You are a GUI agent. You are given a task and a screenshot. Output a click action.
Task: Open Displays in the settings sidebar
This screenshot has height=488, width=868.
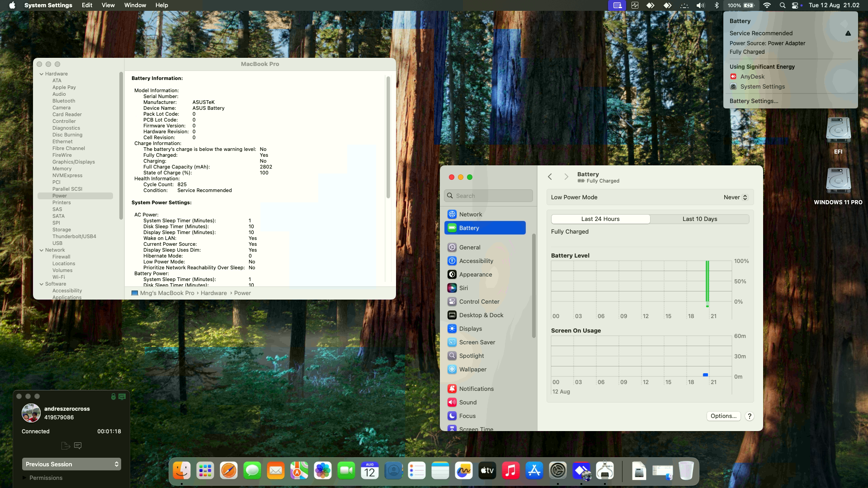coord(470,328)
